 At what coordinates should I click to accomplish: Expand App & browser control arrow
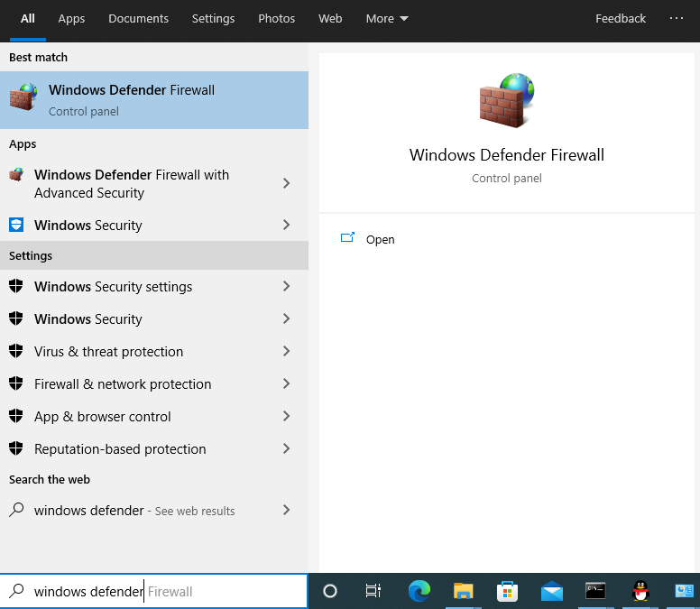(287, 416)
